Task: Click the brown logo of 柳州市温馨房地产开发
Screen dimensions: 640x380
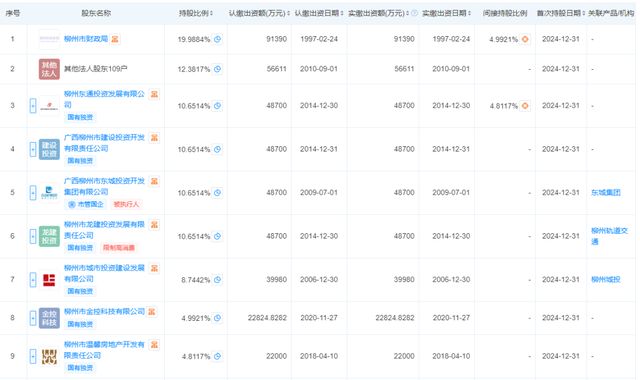Action: [49, 356]
